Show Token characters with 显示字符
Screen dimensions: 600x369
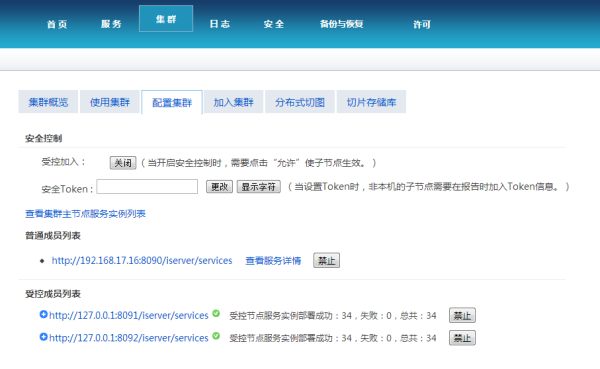[x=259, y=187]
